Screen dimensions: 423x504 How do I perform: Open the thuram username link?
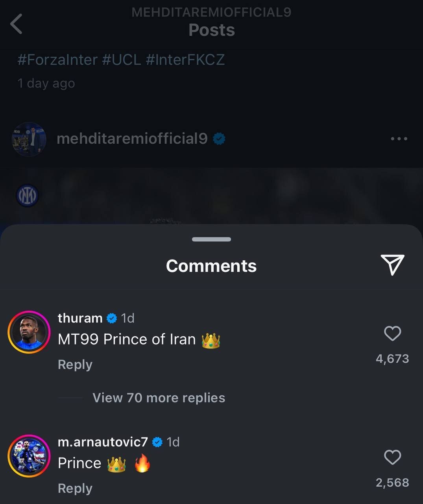point(80,318)
